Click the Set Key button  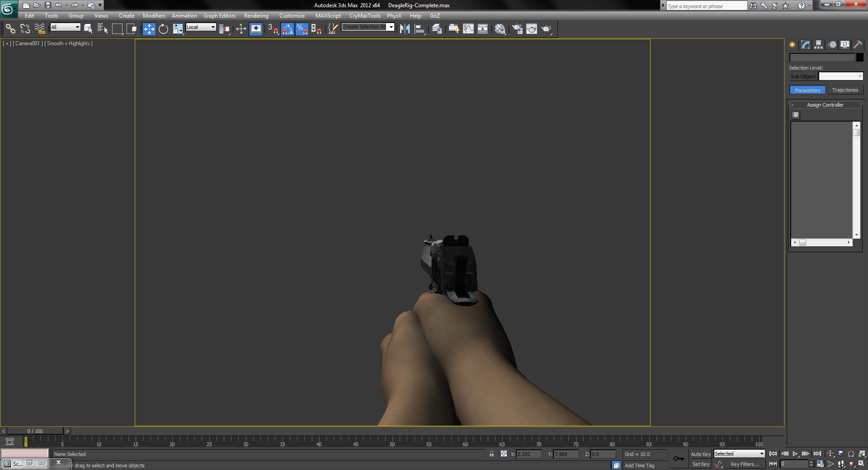(701, 464)
